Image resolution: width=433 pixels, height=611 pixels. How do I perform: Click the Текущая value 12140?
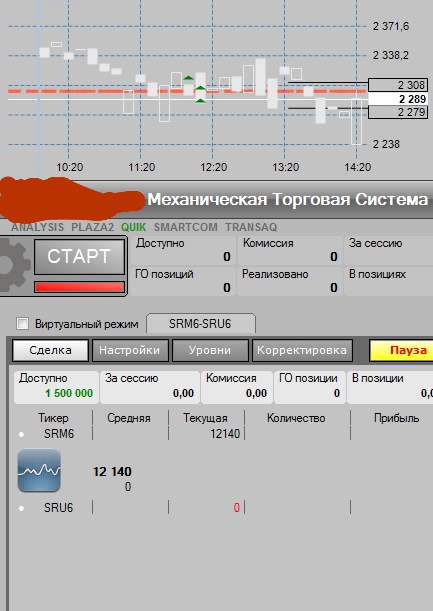click(225, 433)
